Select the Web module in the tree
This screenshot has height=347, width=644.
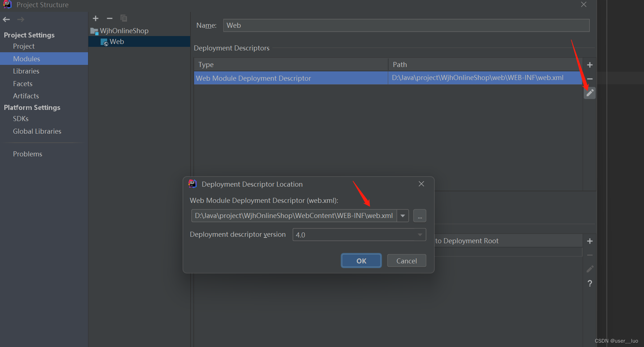[x=117, y=41]
